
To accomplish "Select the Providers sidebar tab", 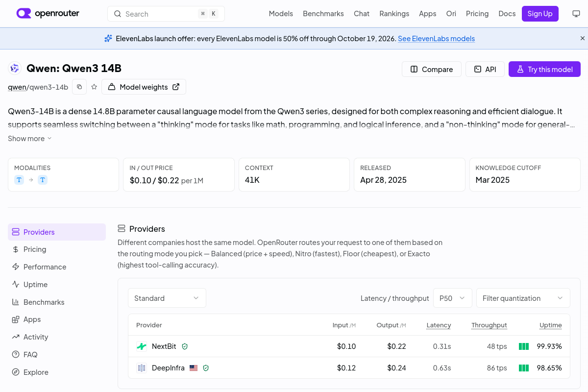I will coord(57,232).
